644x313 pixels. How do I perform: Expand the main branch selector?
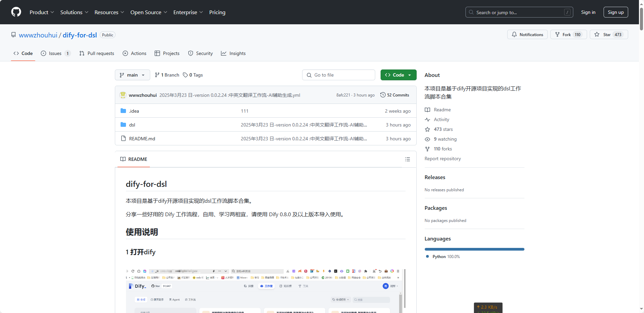click(x=132, y=75)
